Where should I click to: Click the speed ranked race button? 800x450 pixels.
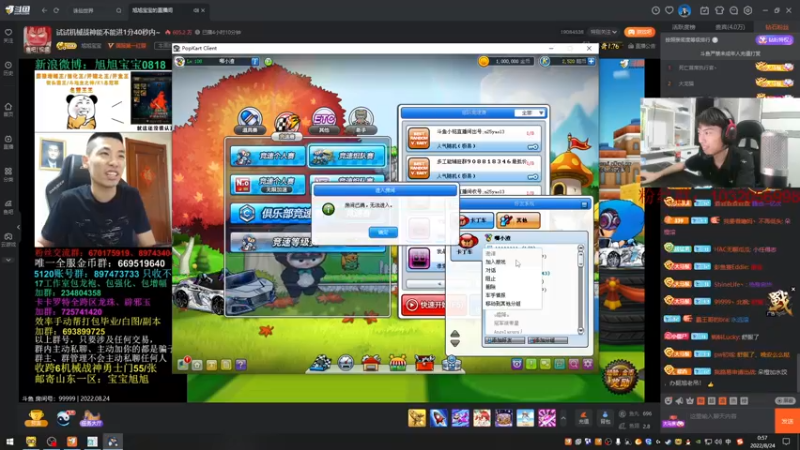[273, 242]
